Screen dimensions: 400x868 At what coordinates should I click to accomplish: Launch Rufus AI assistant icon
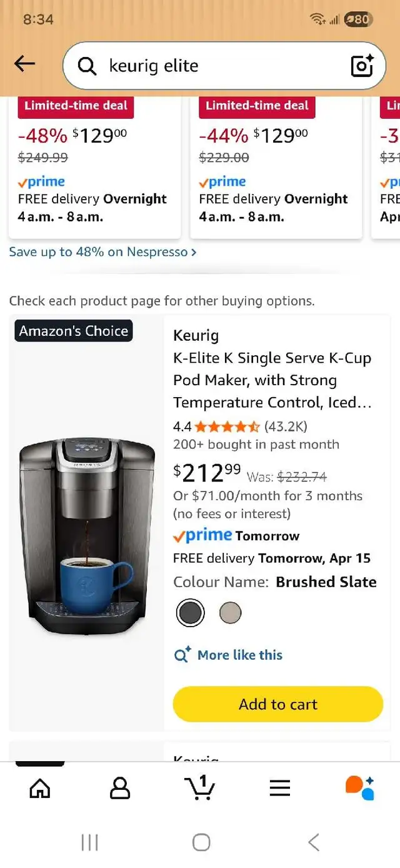tap(359, 788)
